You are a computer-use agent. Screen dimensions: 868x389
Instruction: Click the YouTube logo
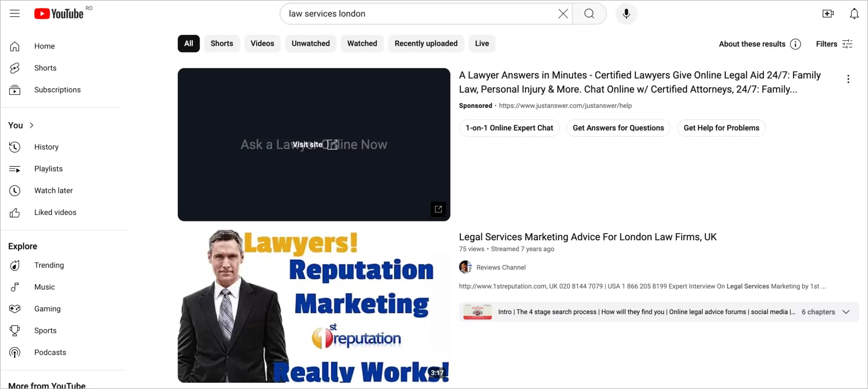(59, 14)
